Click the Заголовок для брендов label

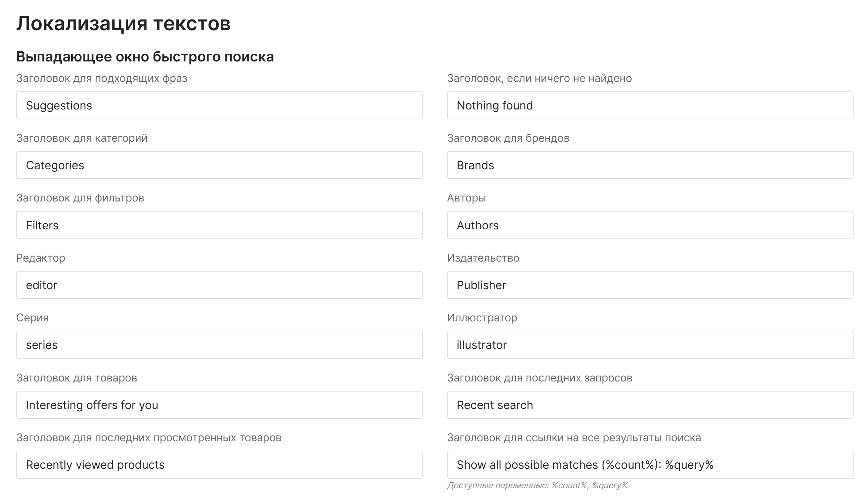coord(508,138)
